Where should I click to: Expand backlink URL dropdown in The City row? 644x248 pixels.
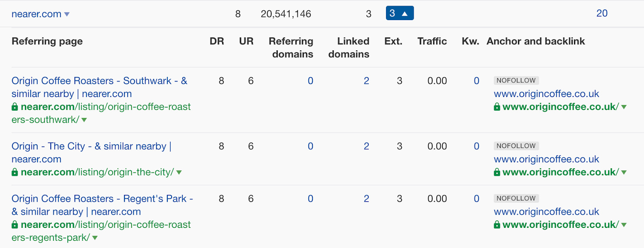[624, 172]
